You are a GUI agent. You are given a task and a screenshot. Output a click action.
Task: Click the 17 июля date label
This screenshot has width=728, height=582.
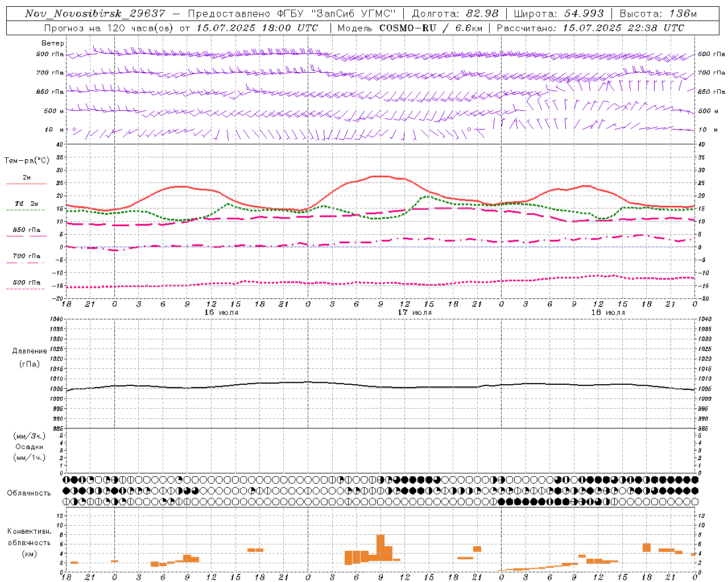point(415,313)
